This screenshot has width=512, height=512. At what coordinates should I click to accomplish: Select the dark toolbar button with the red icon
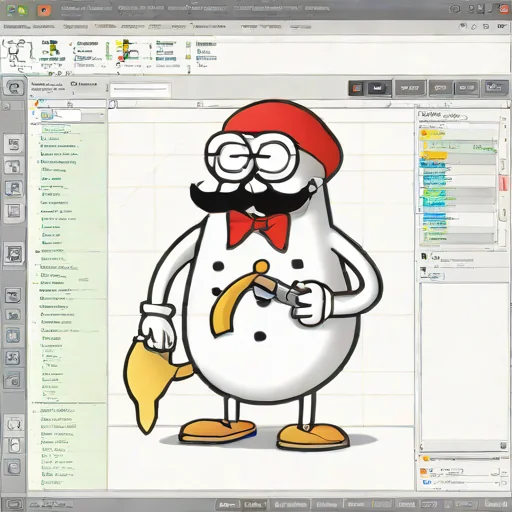357,88
